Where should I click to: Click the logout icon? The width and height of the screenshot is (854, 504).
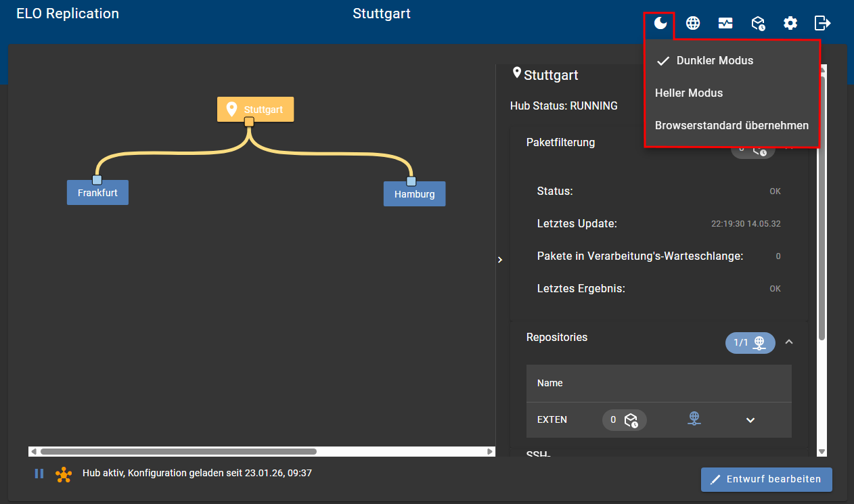pos(822,24)
